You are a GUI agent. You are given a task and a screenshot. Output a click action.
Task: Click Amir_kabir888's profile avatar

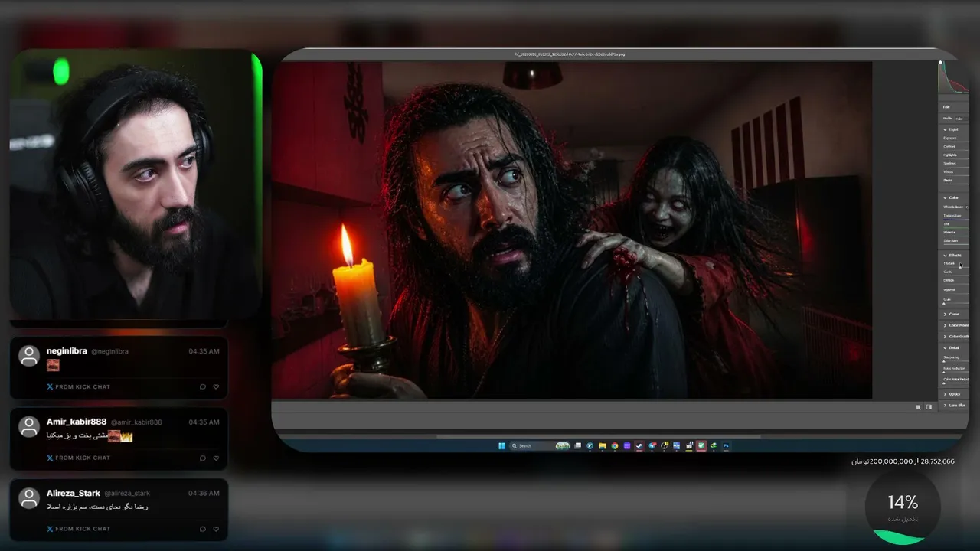(x=29, y=427)
